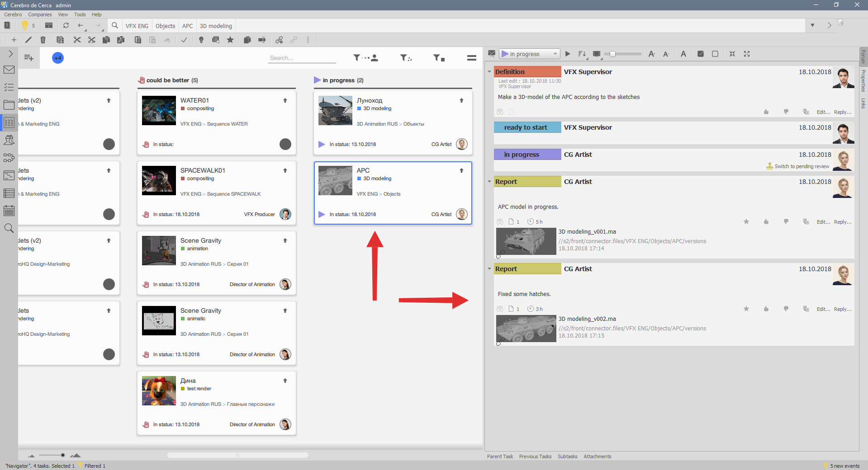Screen dimensions: 868x470
Task: Click the scissors cut icon
Action: click(x=77, y=40)
